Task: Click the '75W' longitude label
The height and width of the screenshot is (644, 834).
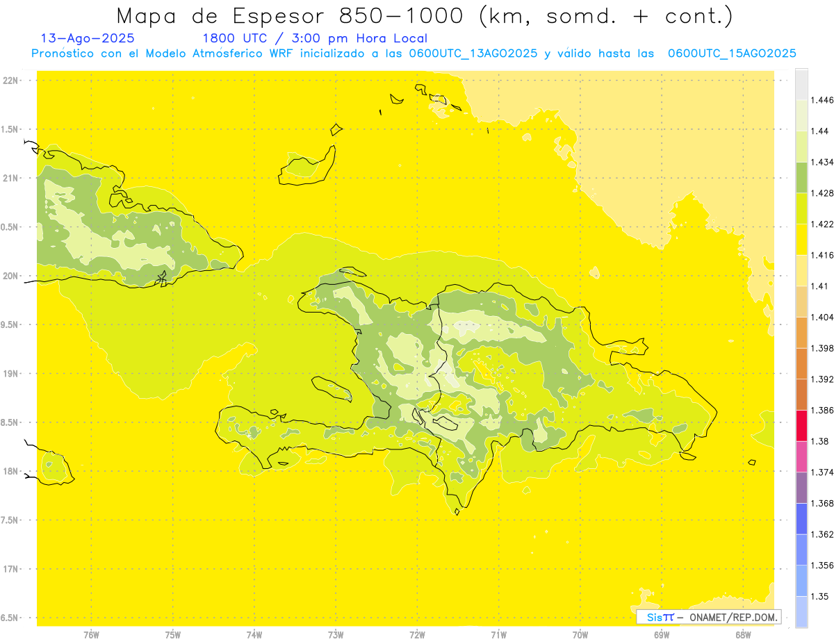Action: click(x=173, y=635)
